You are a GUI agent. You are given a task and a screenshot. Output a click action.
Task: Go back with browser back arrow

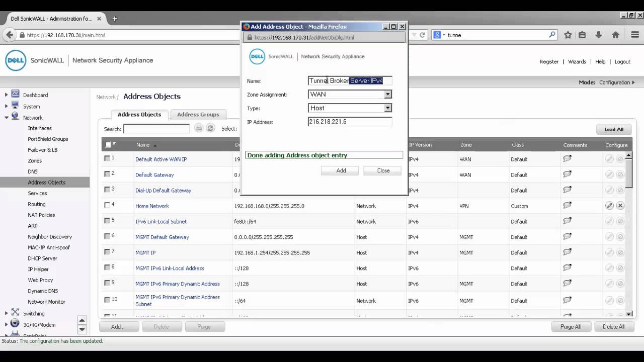(x=9, y=35)
